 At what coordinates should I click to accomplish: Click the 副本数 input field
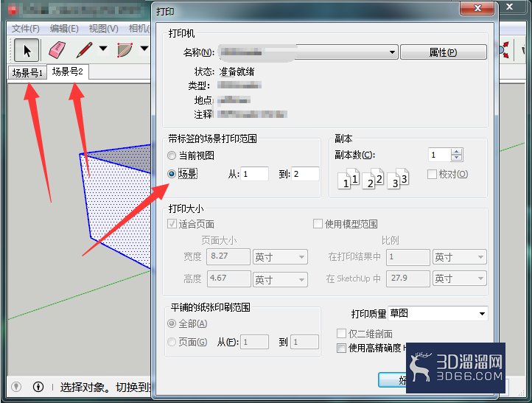[440, 155]
